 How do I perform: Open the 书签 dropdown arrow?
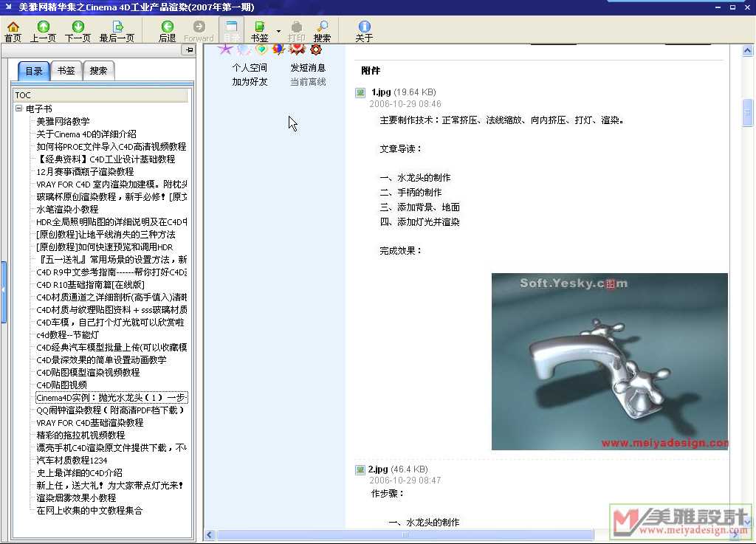[x=278, y=31]
